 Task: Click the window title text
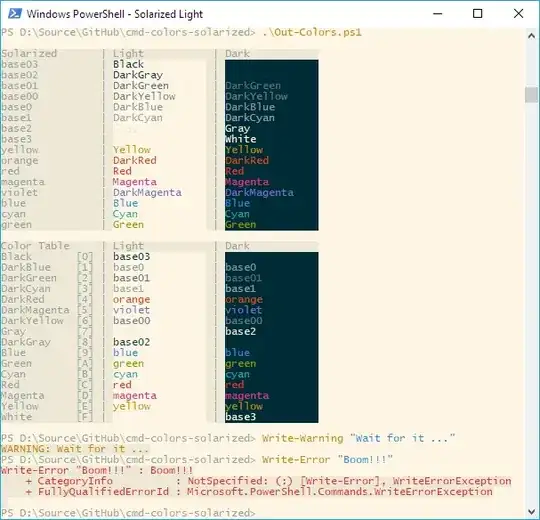(x=115, y=14)
